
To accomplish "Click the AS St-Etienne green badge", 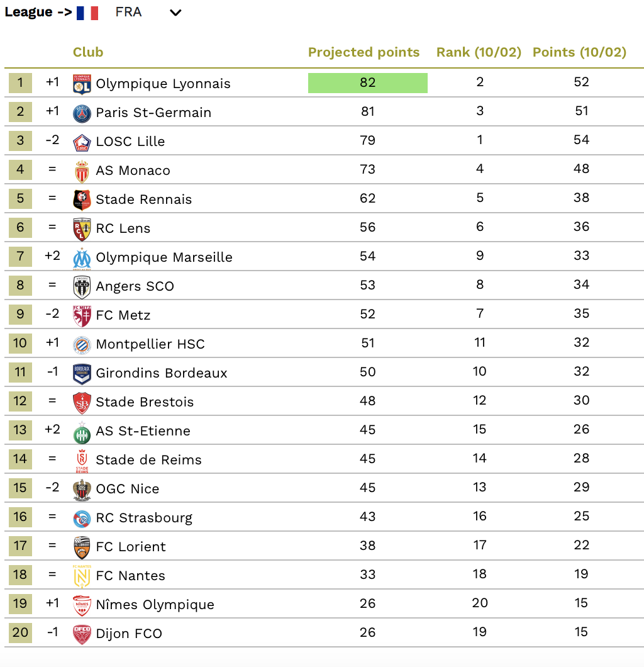I will [82, 432].
